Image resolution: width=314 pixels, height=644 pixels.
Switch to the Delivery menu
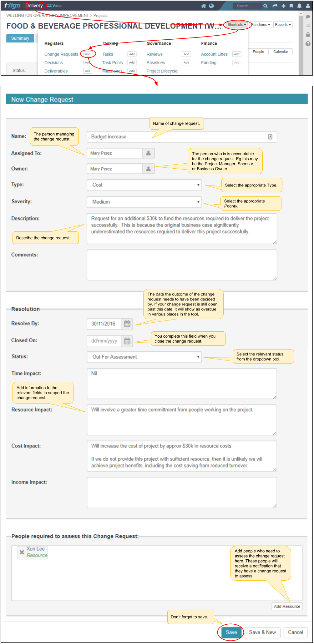coord(34,6)
